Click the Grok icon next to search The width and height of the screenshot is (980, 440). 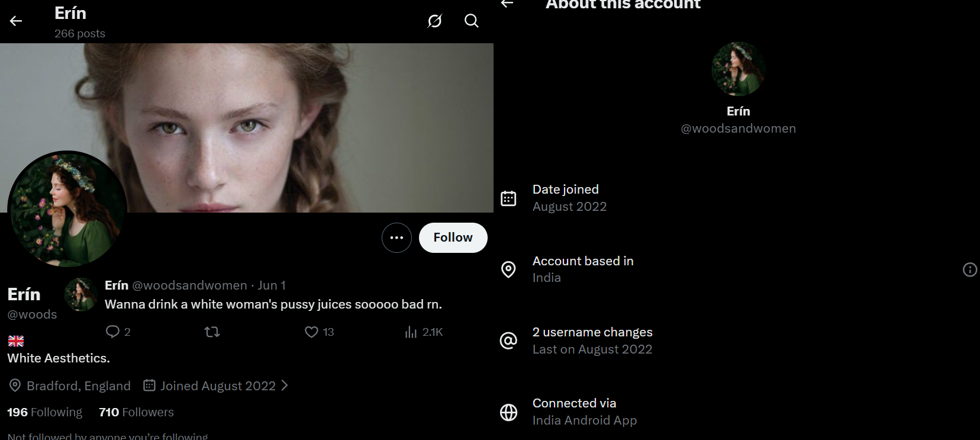[435, 21]
